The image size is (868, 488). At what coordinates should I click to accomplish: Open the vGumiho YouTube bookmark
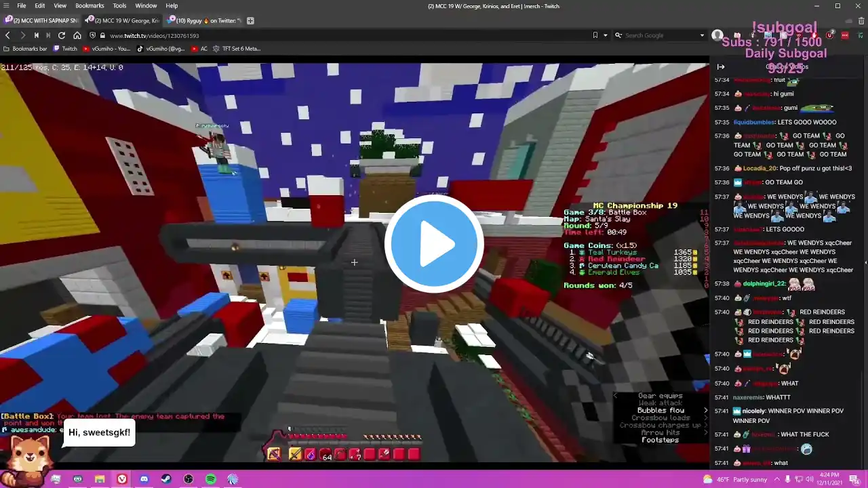click(x=106, y=49)
